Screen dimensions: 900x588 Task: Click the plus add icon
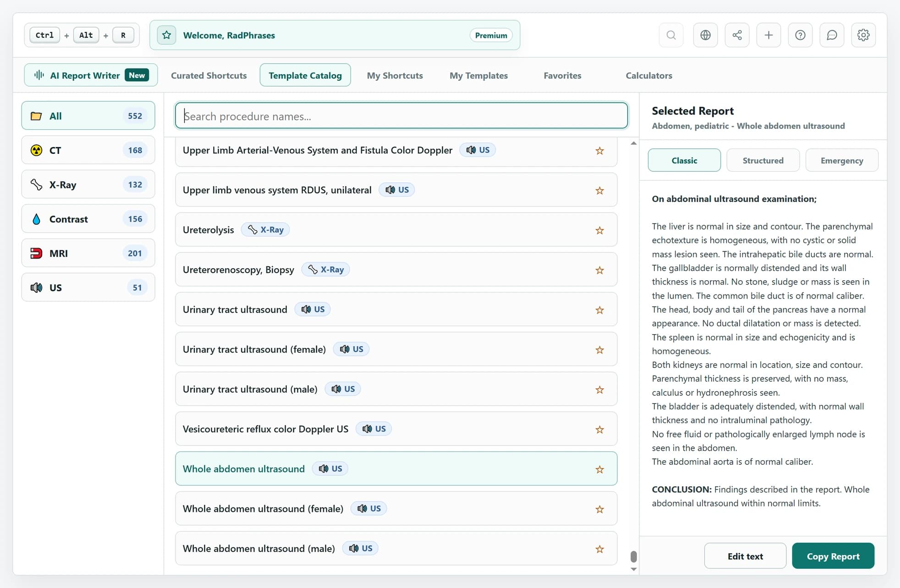tap(768, 35)
